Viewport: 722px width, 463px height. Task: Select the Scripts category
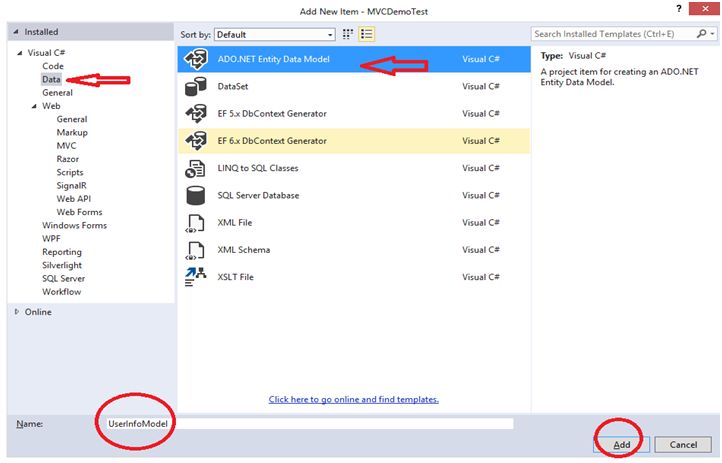pos(70,172)
